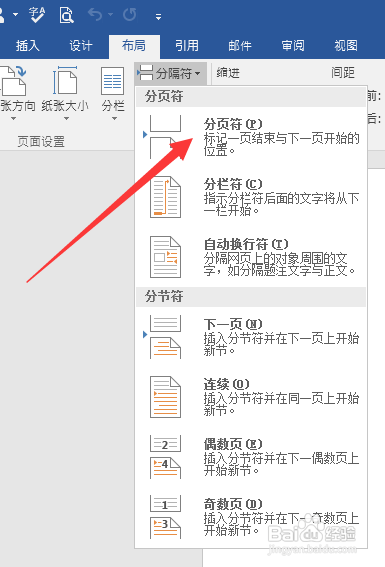Click the 间距 spacing label
The height and width of the screenshot is (567, 385).
pos(343,73)
